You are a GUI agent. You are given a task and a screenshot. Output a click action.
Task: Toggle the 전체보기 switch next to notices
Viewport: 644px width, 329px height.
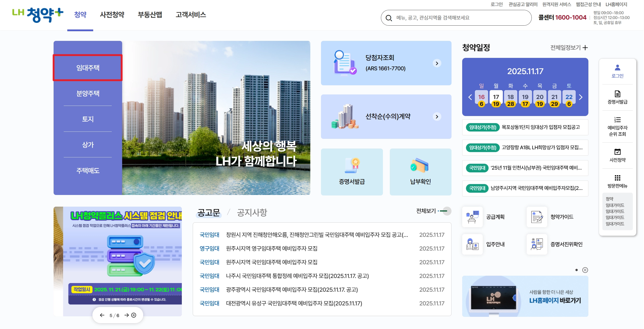446,211
